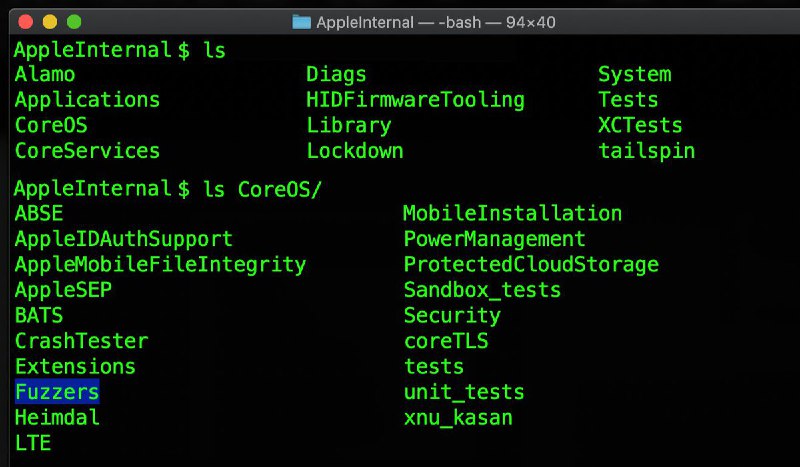Screen dimensions: 800x467
Task: Click the 'coreTLS' entry
Action: pos(446,341)
